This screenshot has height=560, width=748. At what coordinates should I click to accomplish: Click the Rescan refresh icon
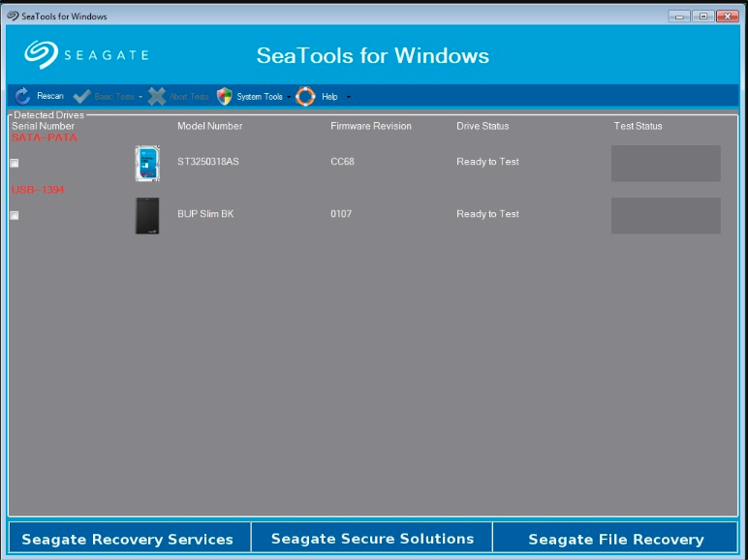[23, 97]
